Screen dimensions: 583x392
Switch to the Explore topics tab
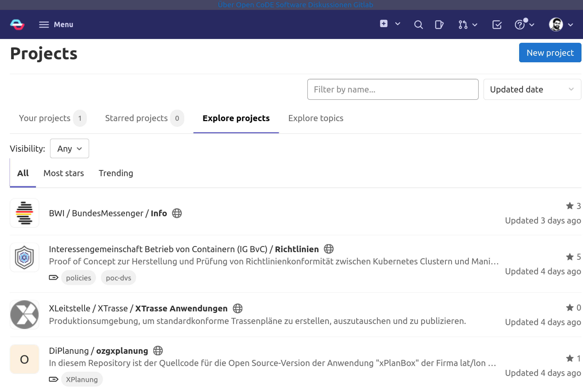pyautogui.click(x=316, y=118)
